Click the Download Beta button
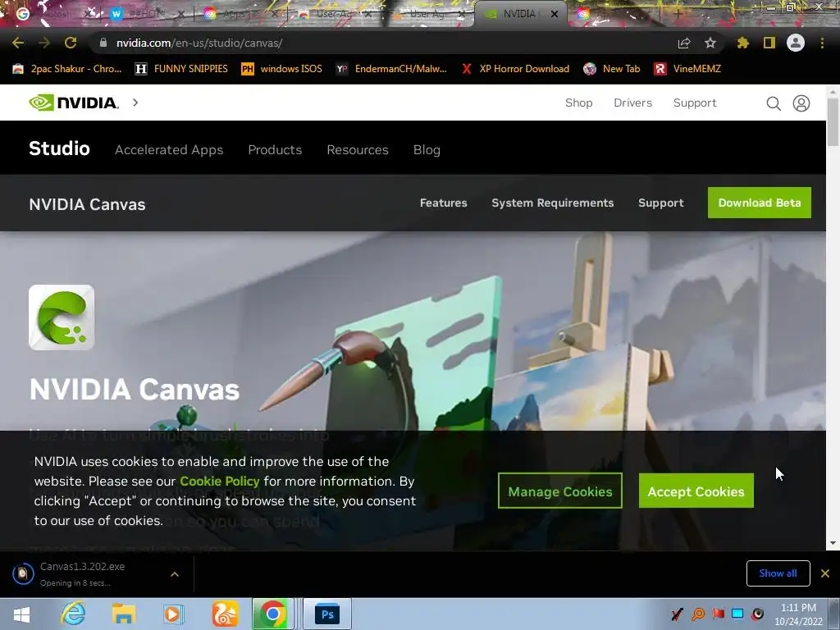This screenshot has height=630, width=840. [759, 203]
